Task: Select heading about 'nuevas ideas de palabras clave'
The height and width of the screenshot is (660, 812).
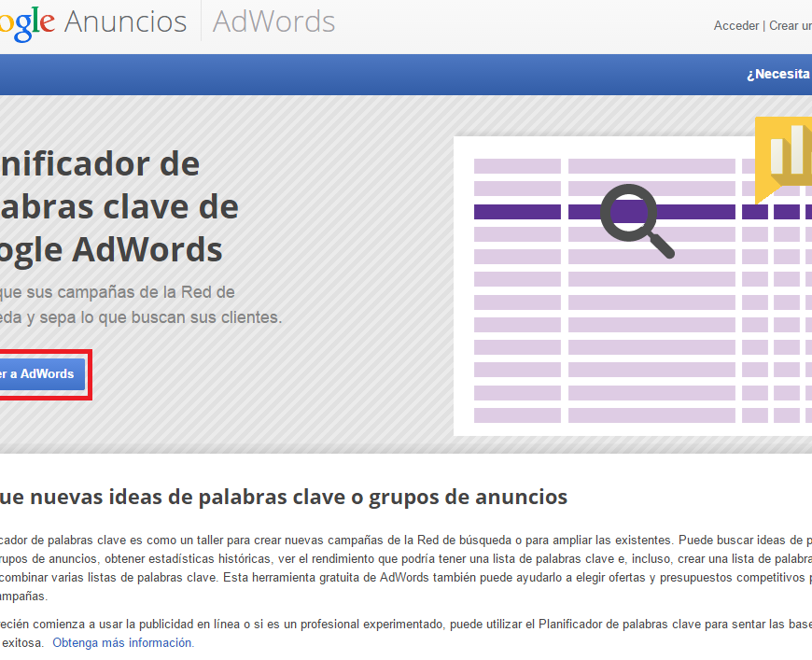Action: [284, 497]
